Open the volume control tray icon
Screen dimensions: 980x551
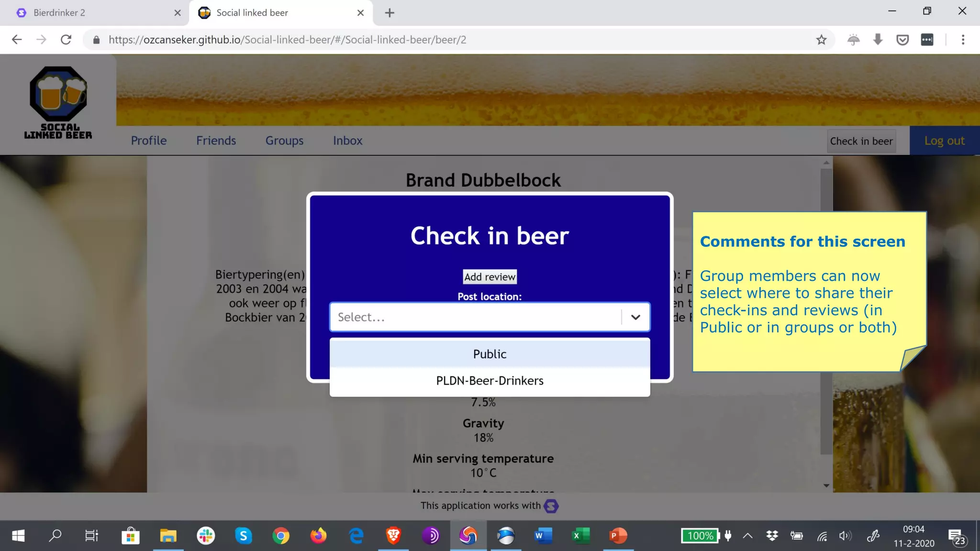point(846,536)
